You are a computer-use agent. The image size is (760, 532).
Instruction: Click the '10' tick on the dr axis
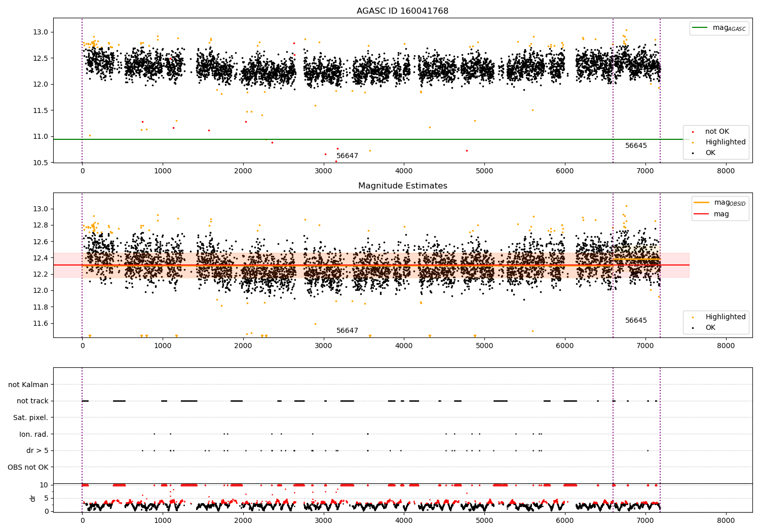44,485
